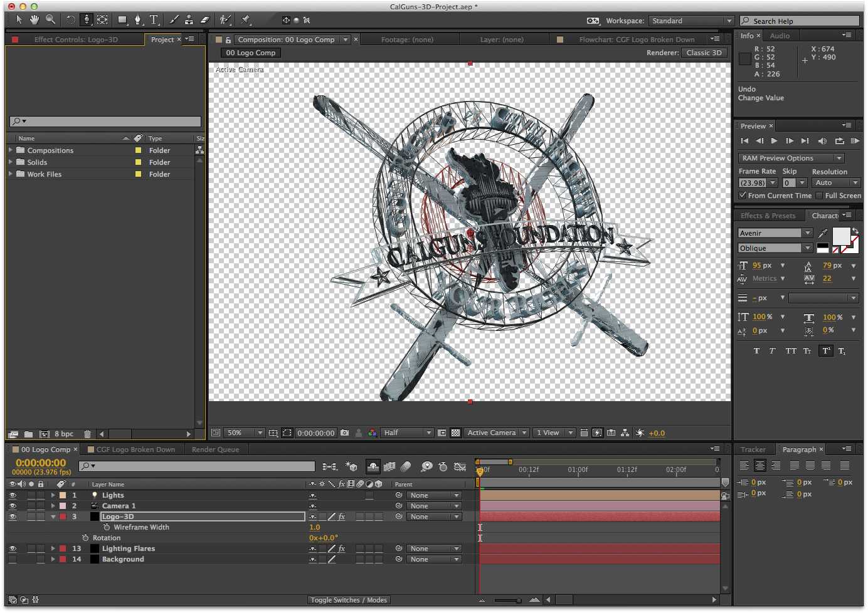The image size is (868, 613).
Task: Click the region of interest icon
Action: coord(287,433)
